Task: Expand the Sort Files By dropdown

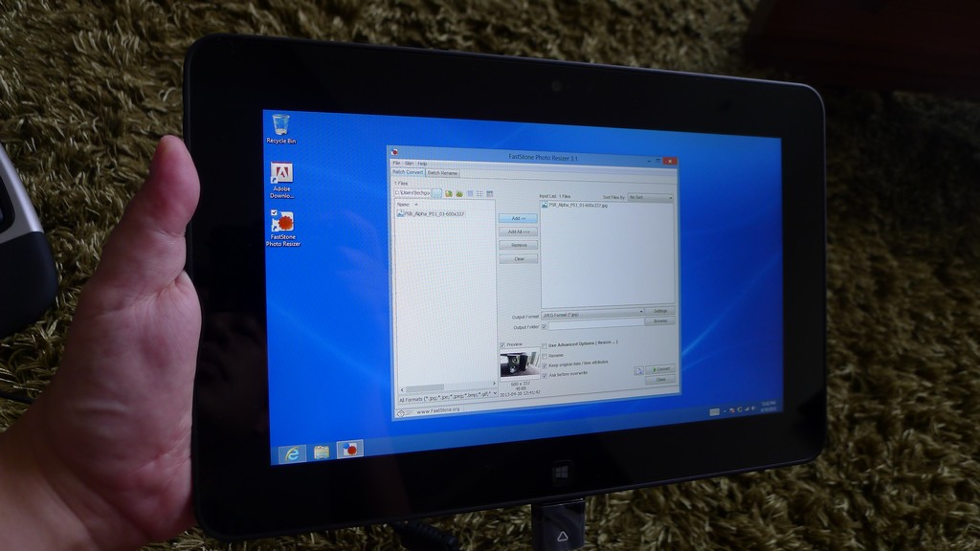Action: (x=650, y=197)
